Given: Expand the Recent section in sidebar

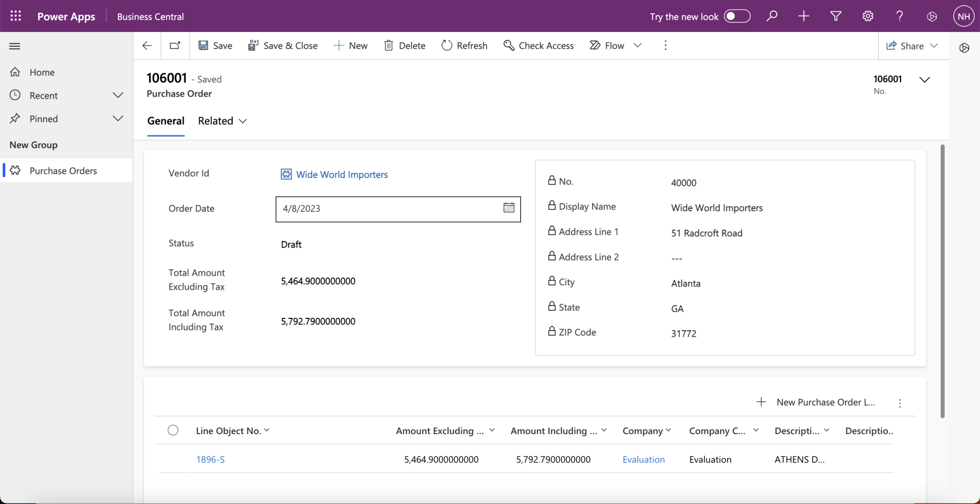Looking at the screenshot, I should (118, 95).
